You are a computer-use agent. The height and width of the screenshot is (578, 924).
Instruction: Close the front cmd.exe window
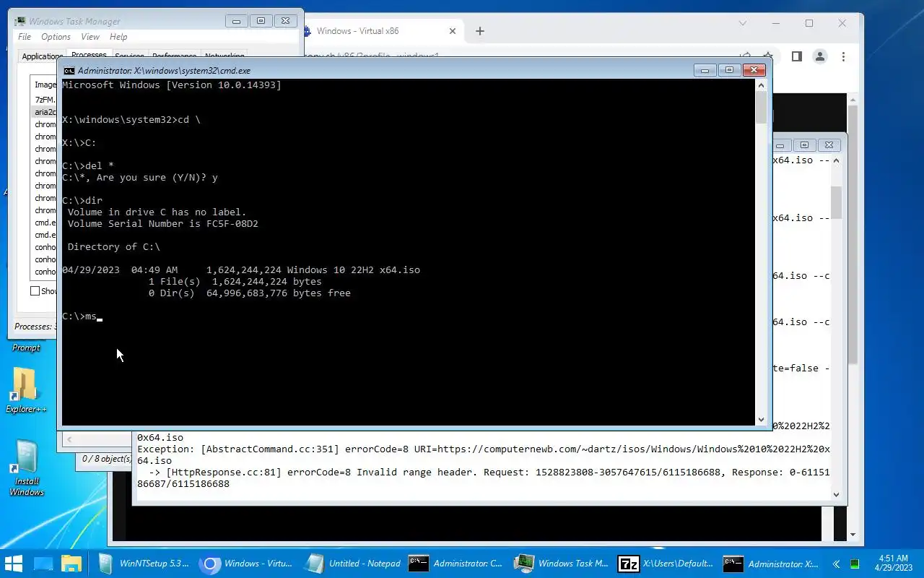pos(754,70)
